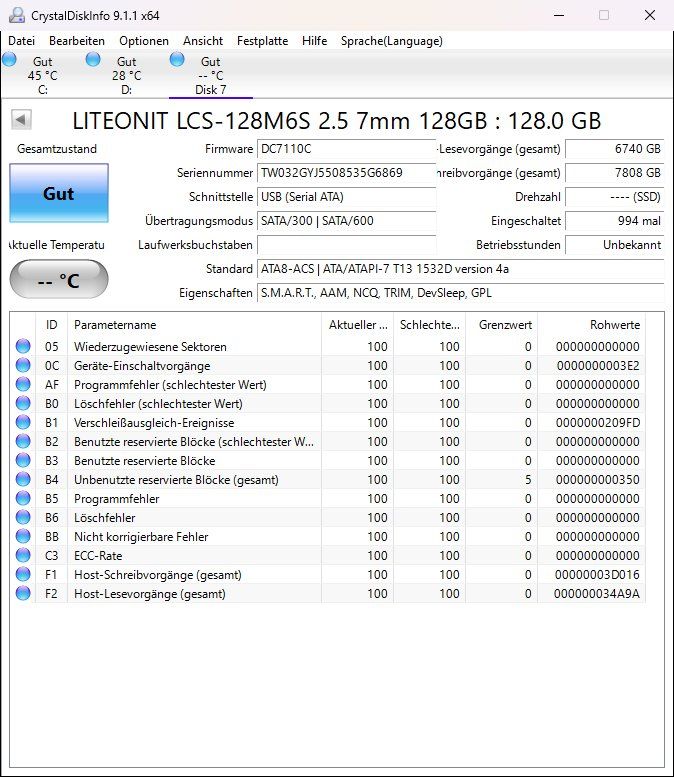Click the total writes value 7808 GB
Screen dimensions: 674x777
615,173
